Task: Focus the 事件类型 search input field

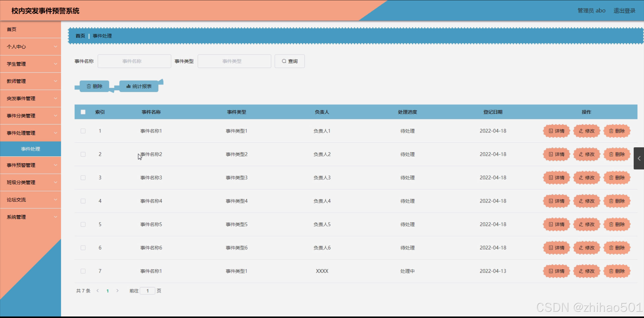Action: pyautogui.click(x=234, y=61)
